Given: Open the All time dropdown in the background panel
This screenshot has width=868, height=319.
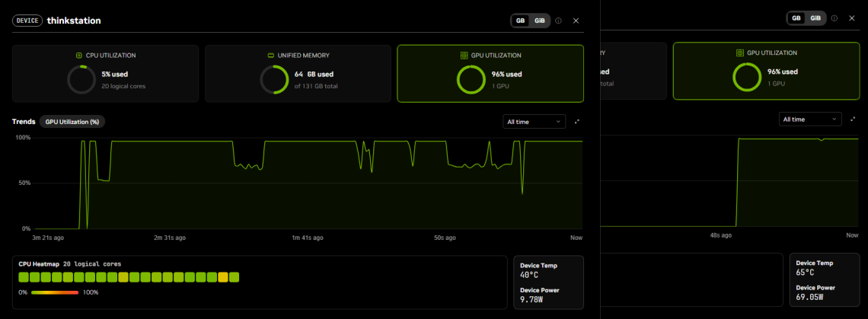Looking at the screenshot, I should pos(810,119).
